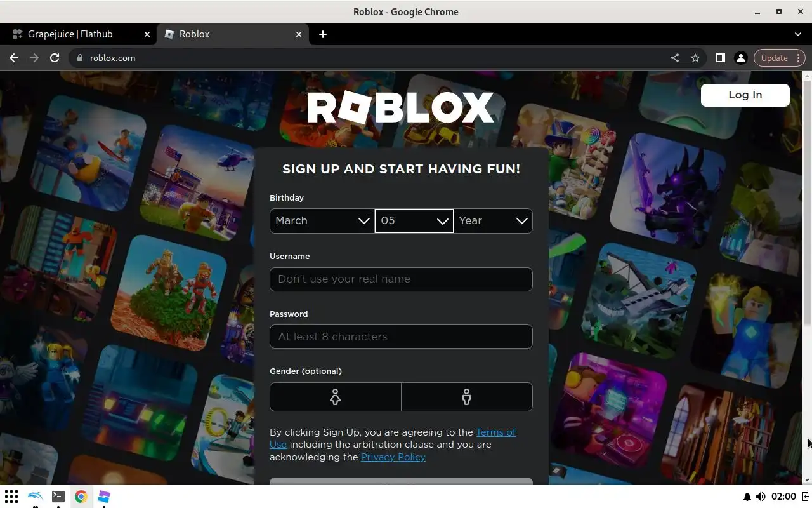Screen dimensions: 812x508
Task: Click the Roblox logo
Action: click(x=401, y=108)
